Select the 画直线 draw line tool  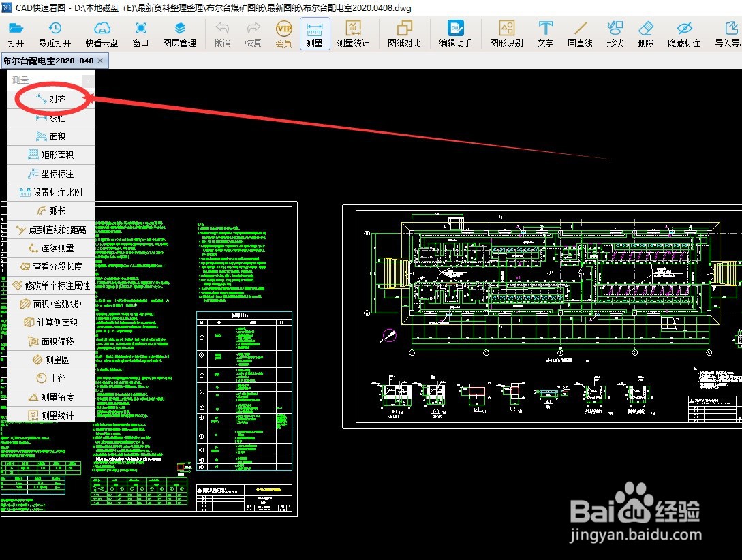click(580, 34)
